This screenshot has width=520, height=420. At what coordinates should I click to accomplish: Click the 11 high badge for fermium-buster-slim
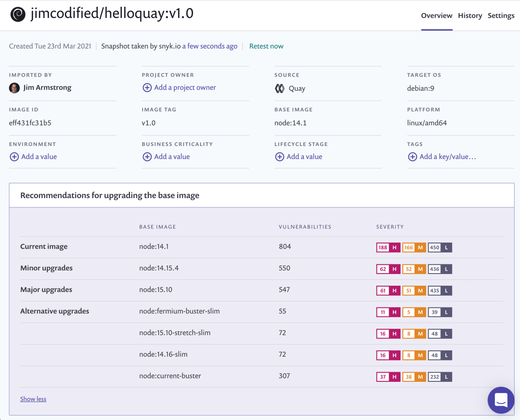click(x=388, y=312)
